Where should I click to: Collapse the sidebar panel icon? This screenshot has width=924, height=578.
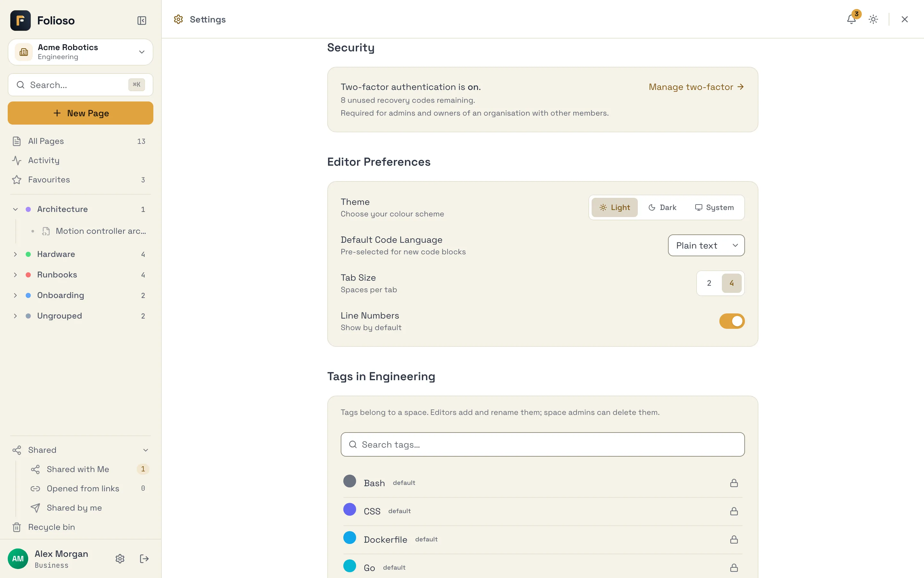(x=142, y=21)
